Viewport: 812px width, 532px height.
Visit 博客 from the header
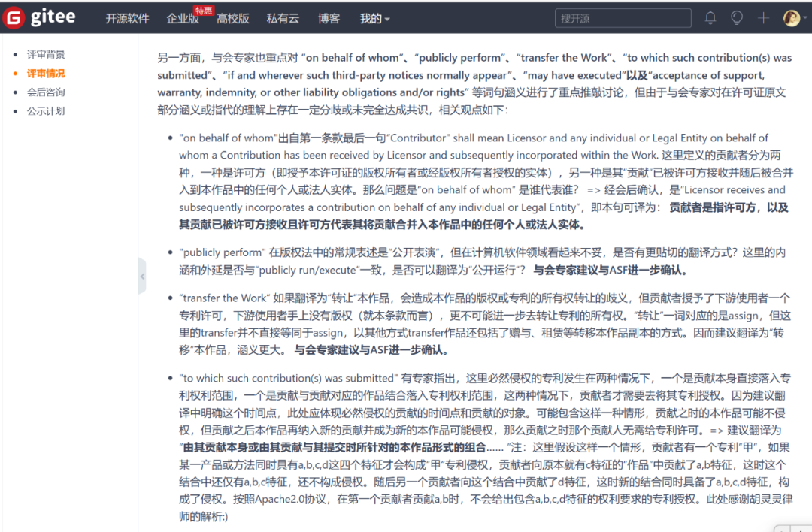329,19
